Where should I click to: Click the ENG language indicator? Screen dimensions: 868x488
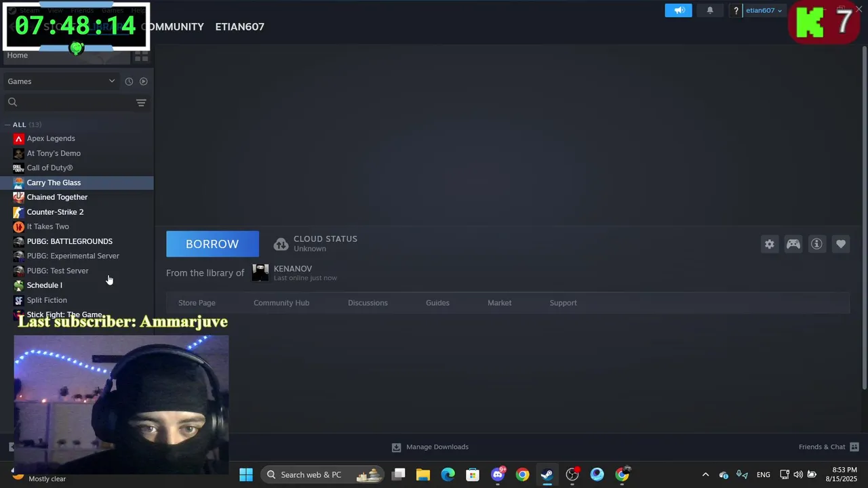pos(763,475)
